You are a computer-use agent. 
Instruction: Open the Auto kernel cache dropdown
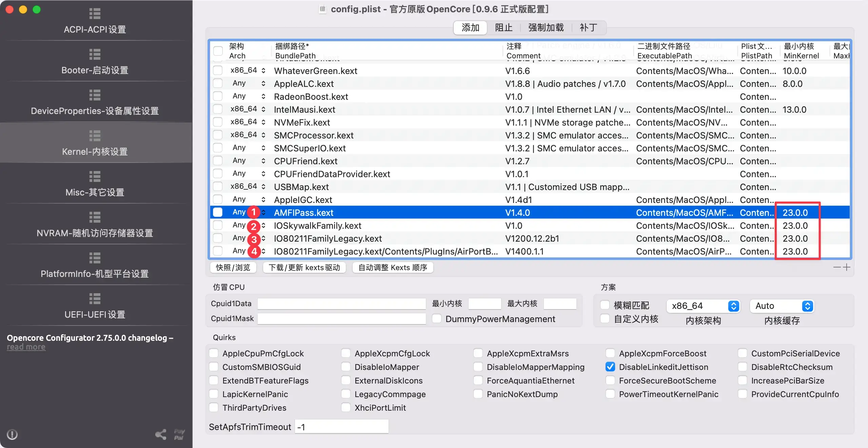click(782, 306)
